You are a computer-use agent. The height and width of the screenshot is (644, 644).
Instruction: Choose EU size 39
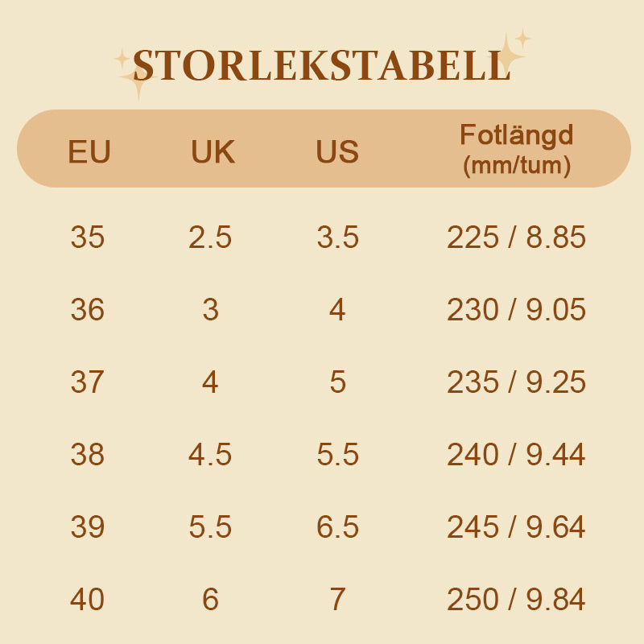[88, 527]
